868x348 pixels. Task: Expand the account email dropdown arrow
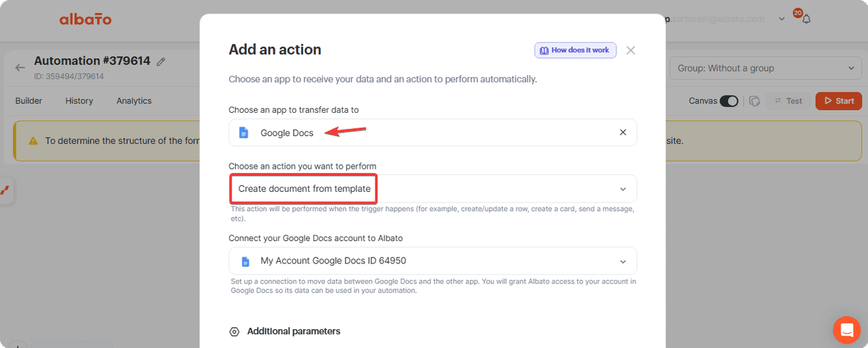782,19
